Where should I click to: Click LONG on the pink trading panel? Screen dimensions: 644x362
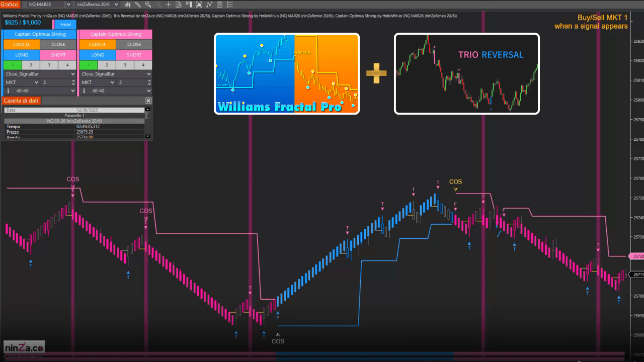click(97, 55)
